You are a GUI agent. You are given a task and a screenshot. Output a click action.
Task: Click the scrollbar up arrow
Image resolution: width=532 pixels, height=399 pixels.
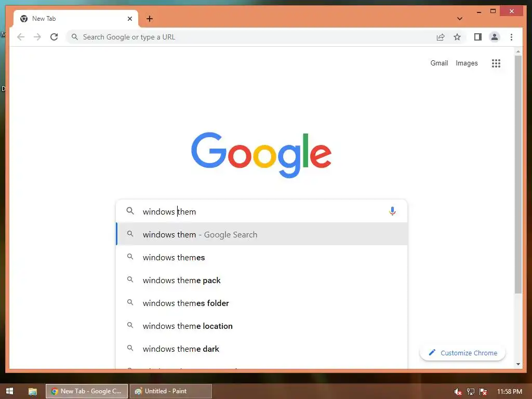[518, 51]
